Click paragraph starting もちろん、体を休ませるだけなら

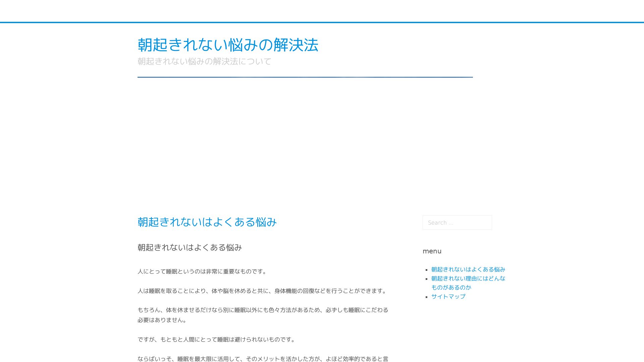(263, 310)
